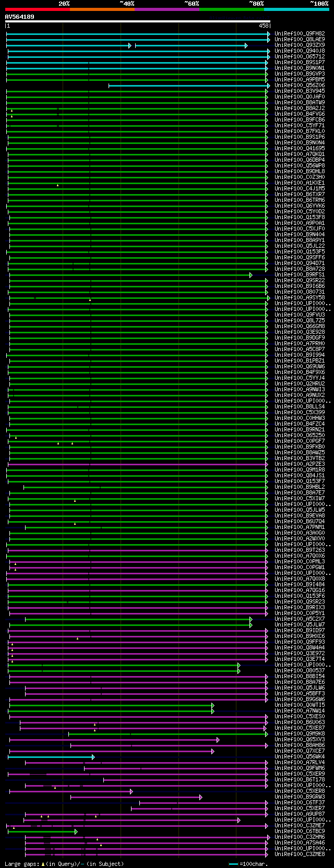Viewport: 334px width, 868px height.
Task: Click the UniRef100_C0PML3 label
Action: pos(300,562)
